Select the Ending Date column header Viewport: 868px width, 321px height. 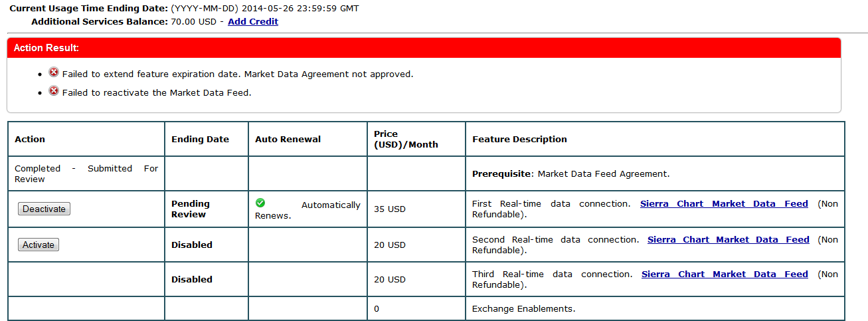click(200, 140)
